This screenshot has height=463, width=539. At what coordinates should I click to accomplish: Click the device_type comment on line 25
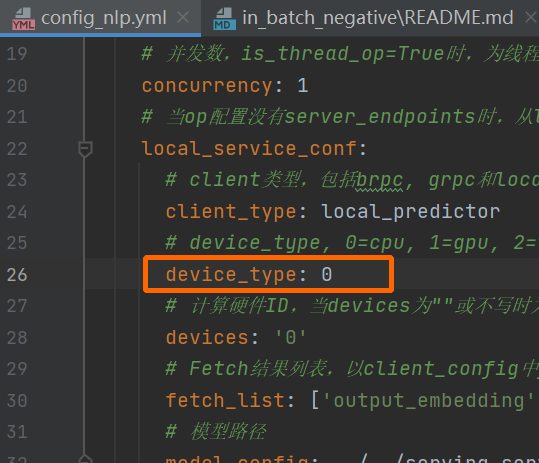pos(351,243)
